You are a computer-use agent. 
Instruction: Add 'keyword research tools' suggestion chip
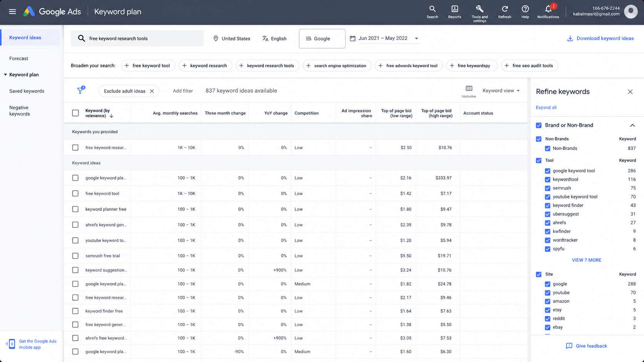(267, 66)
